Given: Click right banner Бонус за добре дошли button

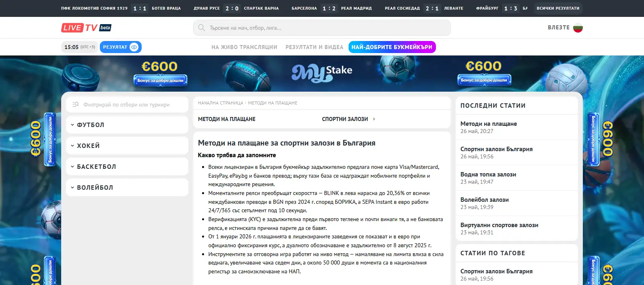Looking at the screenshot, I should 484,80.
